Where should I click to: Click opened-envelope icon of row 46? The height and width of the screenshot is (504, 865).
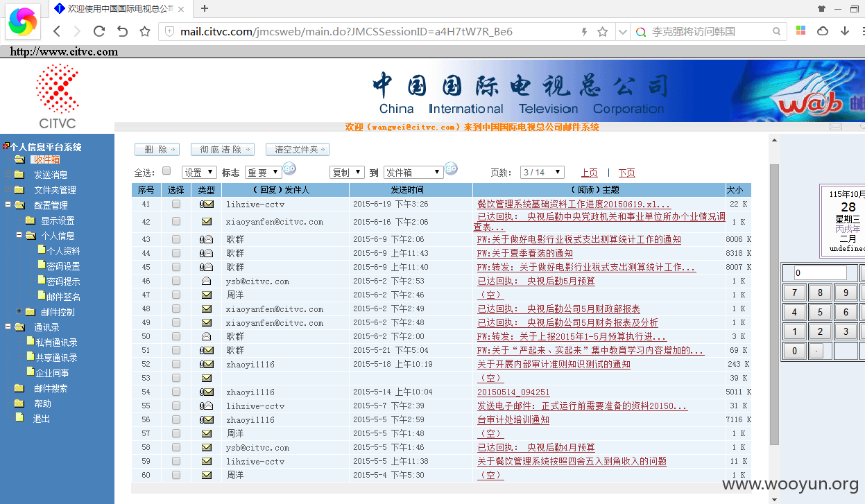click(x=207, y=281)
